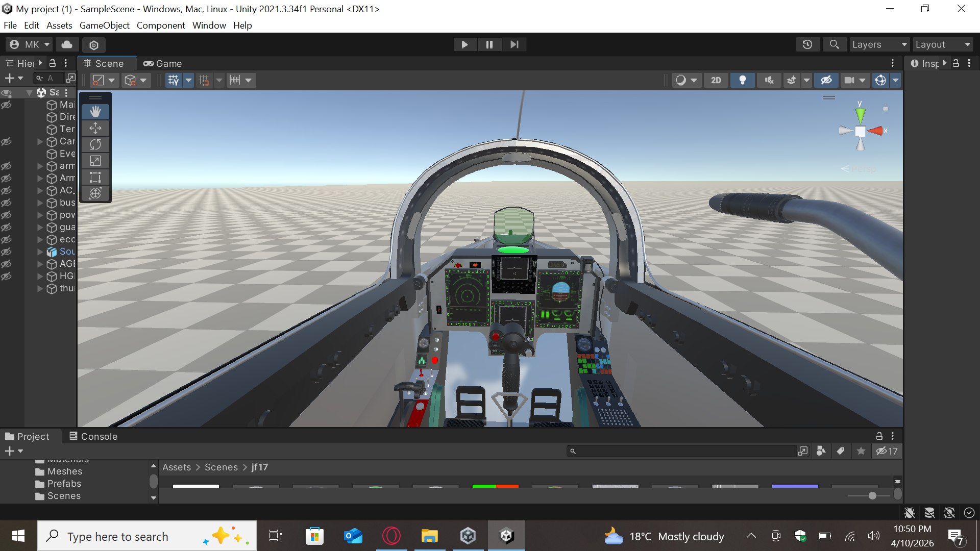980x551 pixels.
Task: Click the Step frame button
Action: tap(514, 44)
